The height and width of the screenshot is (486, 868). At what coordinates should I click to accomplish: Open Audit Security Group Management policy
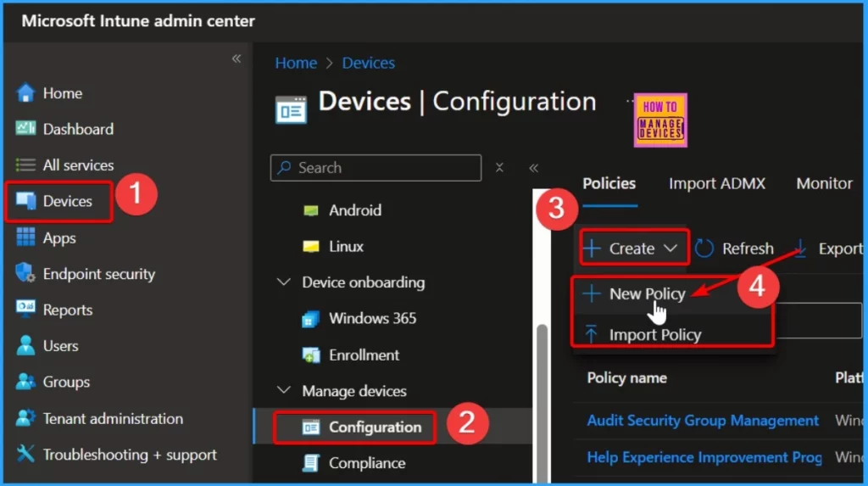(x=703, y=421)
